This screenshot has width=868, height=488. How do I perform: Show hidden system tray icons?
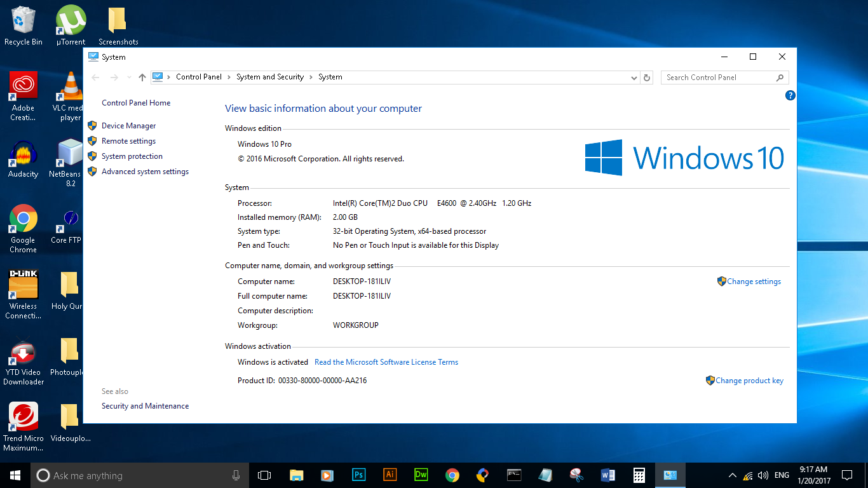(732, 475)
